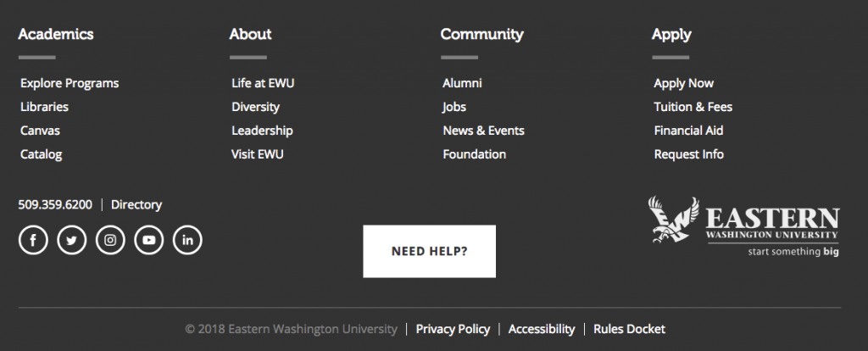
Task: Open the Explore Programs link
Action: pyautogui.click(x=70, y=83)
